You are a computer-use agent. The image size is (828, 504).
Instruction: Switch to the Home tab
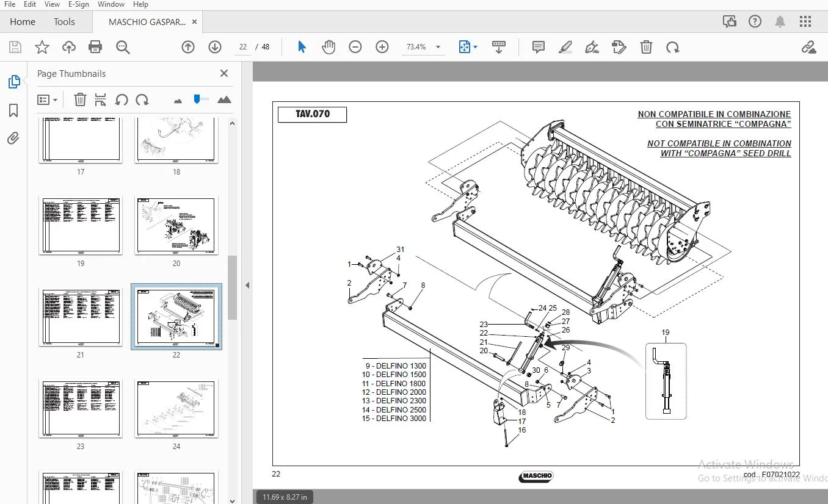click(23, 21)
